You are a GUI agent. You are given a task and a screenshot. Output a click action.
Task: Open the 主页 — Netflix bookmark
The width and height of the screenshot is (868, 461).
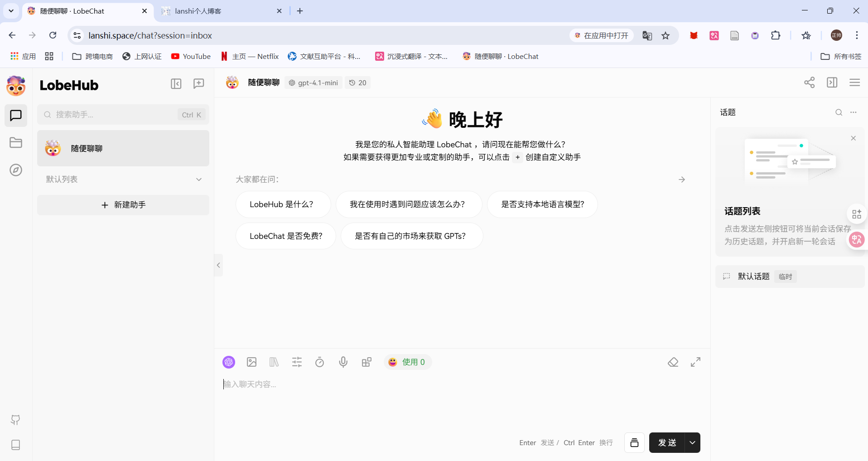click(x=250, y=56)
